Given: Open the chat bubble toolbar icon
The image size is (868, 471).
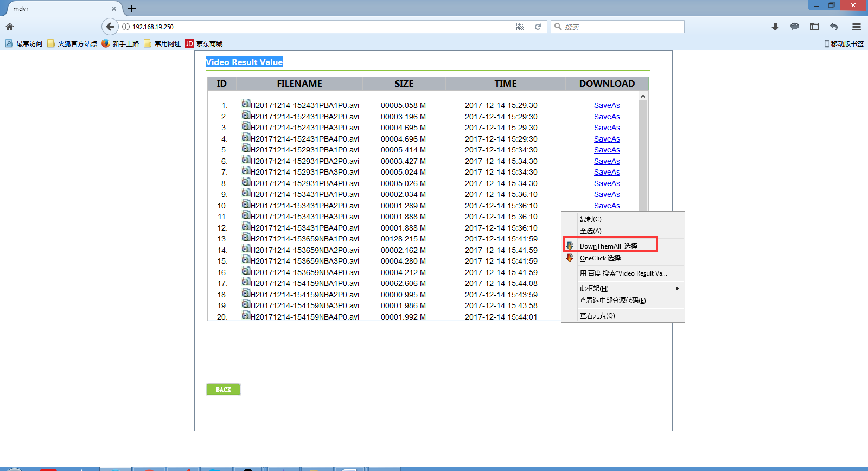Looking at the screenshot, I should click(x=795, y=27).
